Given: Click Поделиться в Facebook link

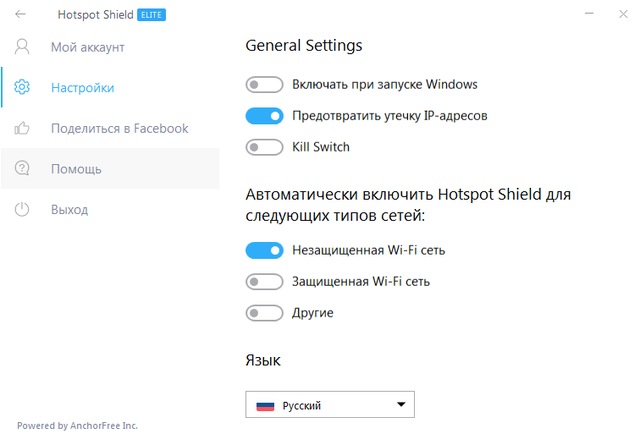Looking at the screenshot, I should coord(120,128).
